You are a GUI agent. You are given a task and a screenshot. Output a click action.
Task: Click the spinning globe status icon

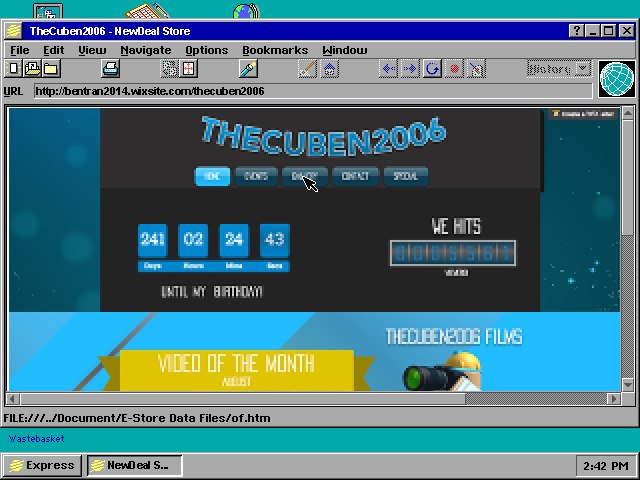click(x=616, y=78)
